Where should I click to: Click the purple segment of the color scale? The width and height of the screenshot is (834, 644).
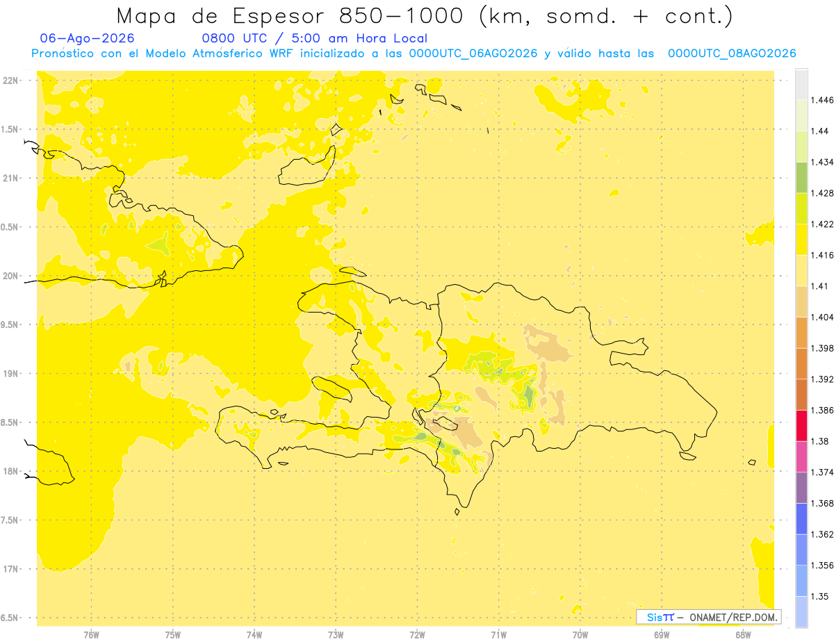[x=801, y=488]
